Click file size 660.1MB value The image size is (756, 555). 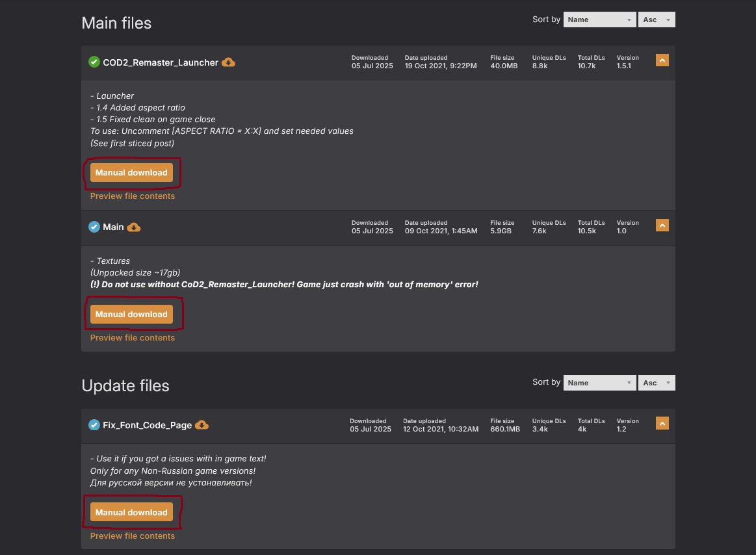[505, 429]
